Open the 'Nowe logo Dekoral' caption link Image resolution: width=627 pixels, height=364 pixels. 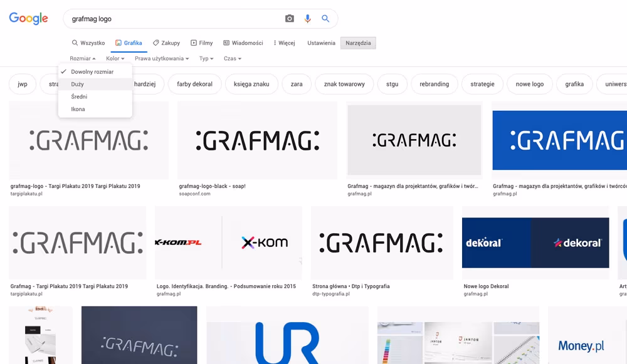(x=487, y=286)
